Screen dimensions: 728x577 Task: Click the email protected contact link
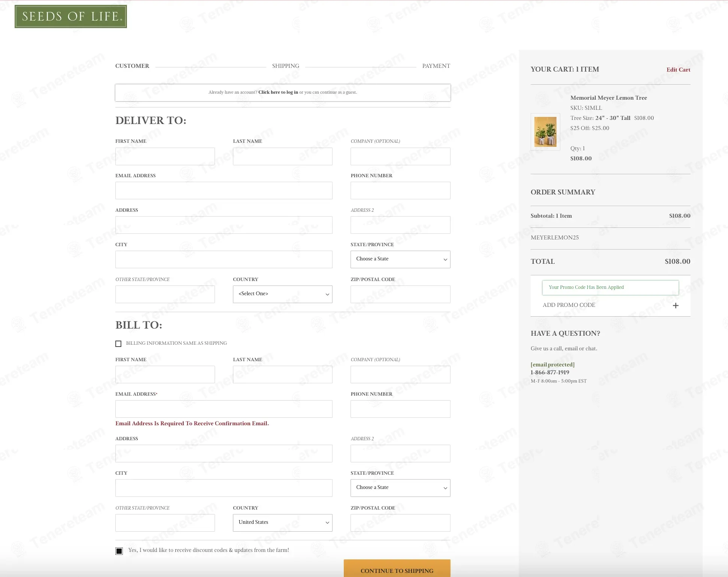pos(552,365)
